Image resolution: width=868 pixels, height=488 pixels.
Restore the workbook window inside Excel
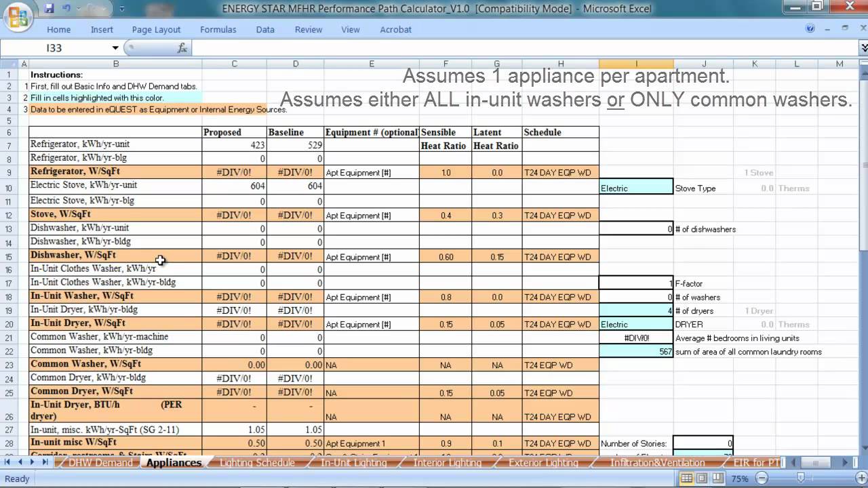tap(845, 28)
